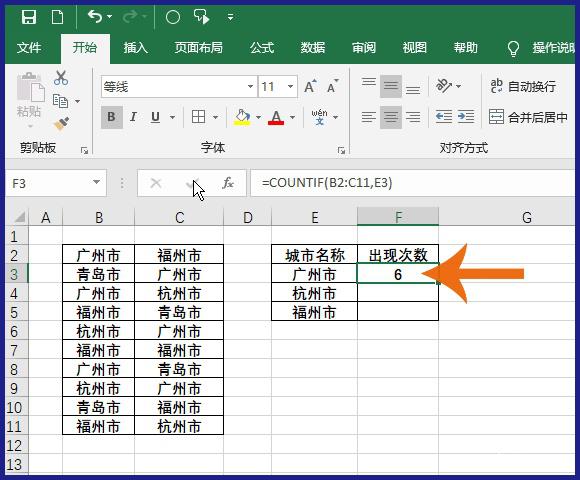580x480 pixels.
Task: Open the 审阅 tab
Action: [364, 48]
